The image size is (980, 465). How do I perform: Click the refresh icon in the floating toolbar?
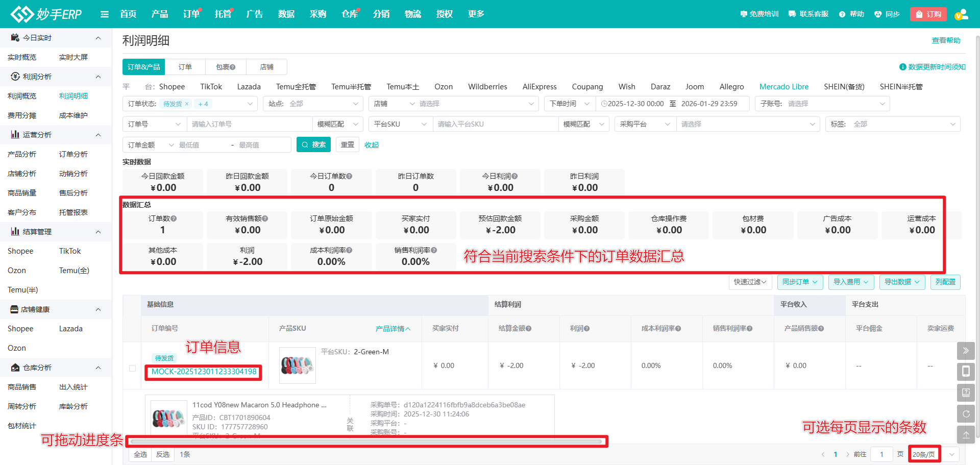tap(966, 414)
